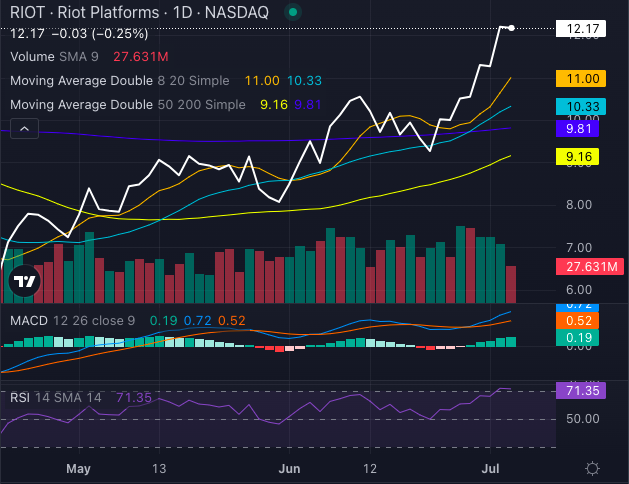Open the RIOT Riot Platforms symbol title
The image size is (629, 484).
[x=139, y=12]
